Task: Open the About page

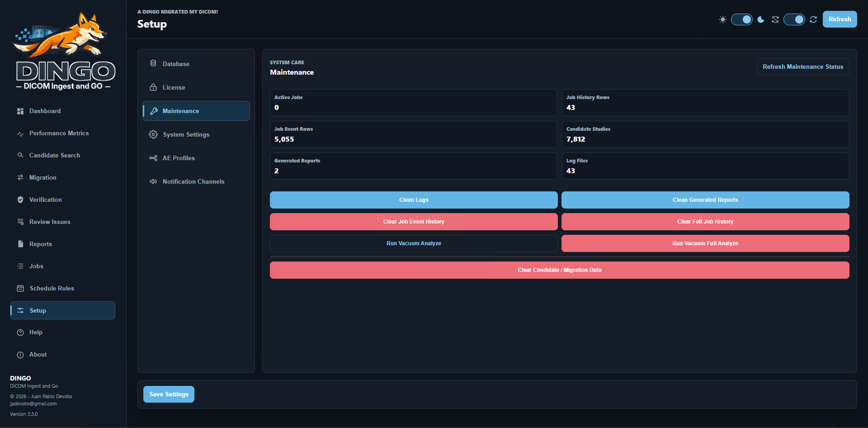Action: pos(62,355)
